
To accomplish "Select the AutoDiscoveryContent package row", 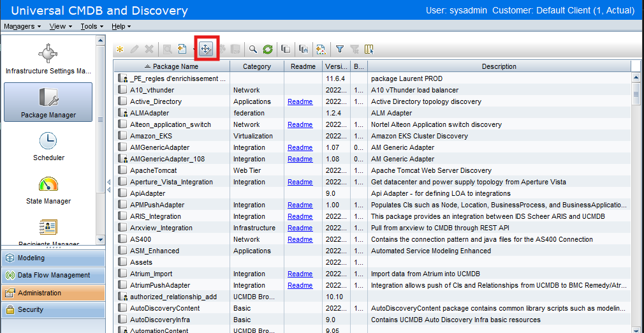I will coord(372,308).
